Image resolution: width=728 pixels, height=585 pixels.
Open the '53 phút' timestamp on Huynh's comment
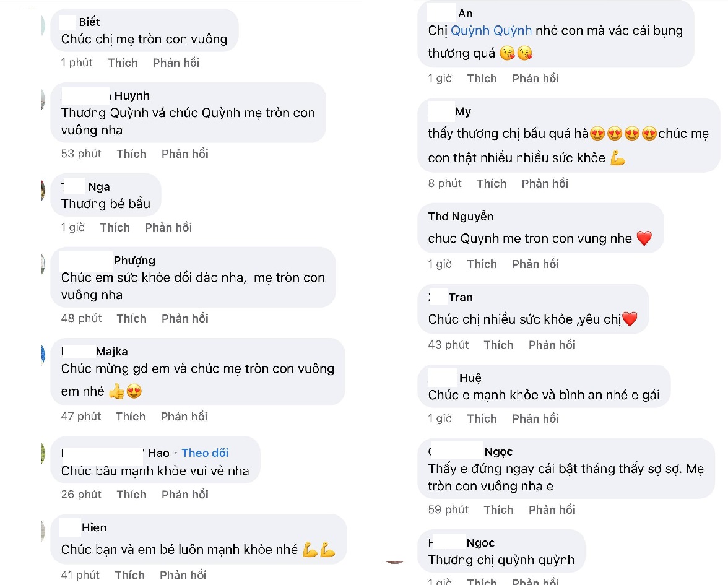[81, 154]
